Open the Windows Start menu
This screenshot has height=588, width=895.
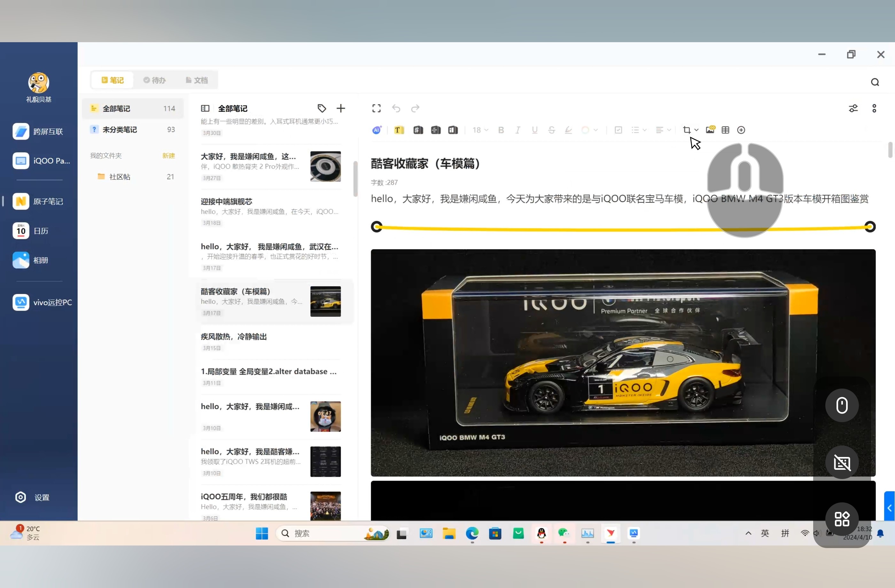point(262,533)
